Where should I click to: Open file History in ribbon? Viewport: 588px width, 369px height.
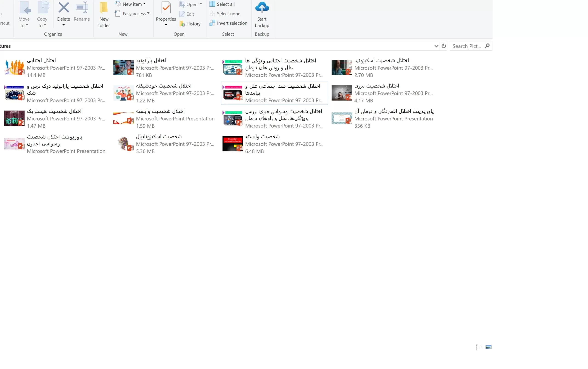(190, 24)
